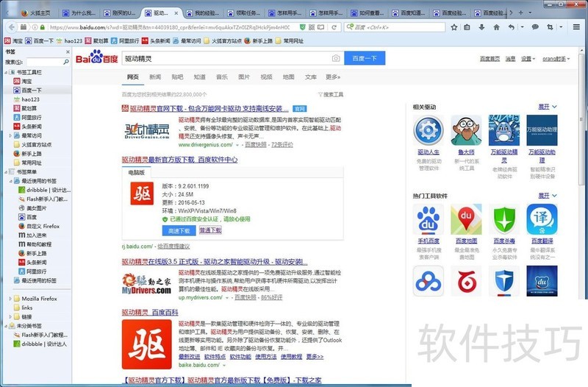Expand the 热门工具软件 section with 展开
The height and width of the screenshot is (387, 588).
[x=545, y=196]
